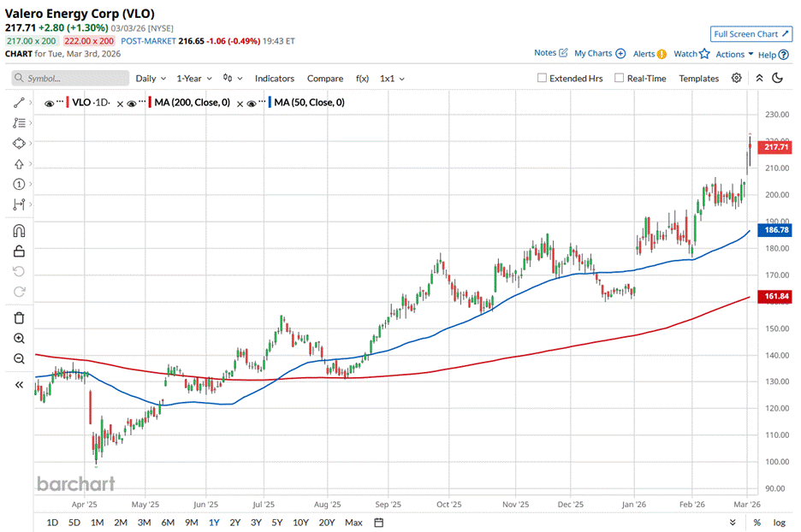
Task: Click the Symbol search field
Action: pyautogui.click(x=70, y=79)
